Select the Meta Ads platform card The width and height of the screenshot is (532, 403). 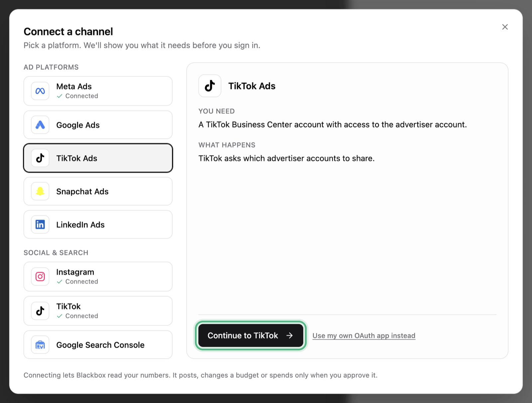[x=98, y=91]
